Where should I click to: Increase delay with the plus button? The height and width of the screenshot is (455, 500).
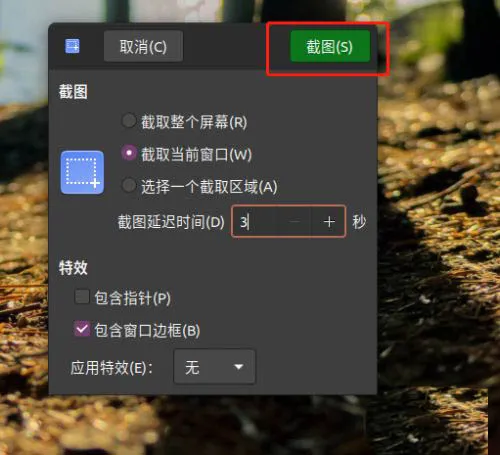329,222
